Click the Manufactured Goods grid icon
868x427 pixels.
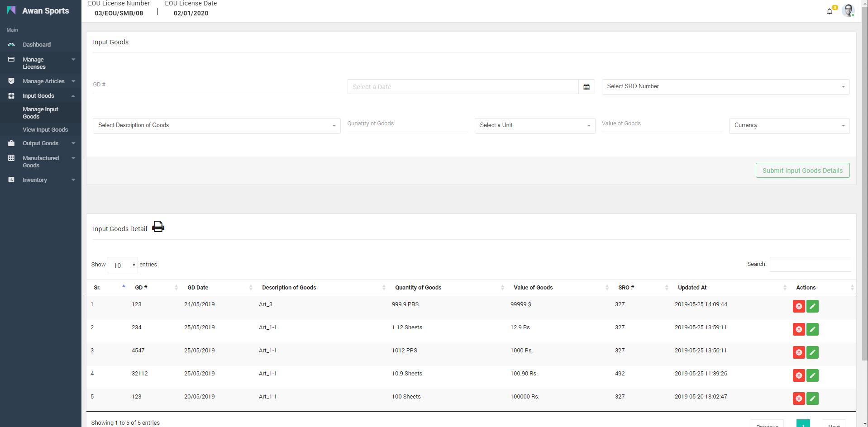pyautogui.click(x=11, y=158)
